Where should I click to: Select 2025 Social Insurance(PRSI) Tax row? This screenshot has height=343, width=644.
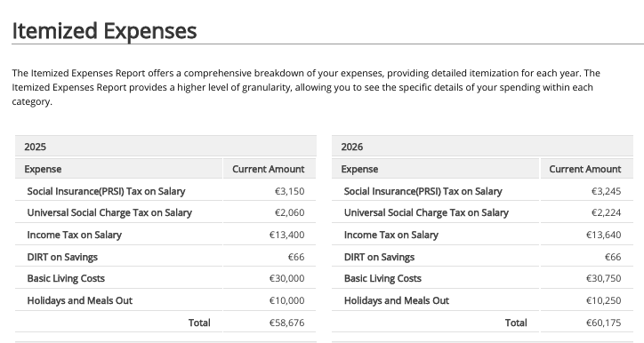point(165,191)
